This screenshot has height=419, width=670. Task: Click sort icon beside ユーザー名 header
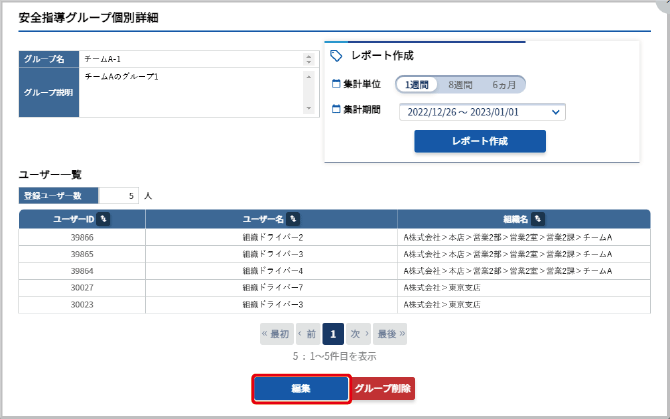[x=293, y=218]
